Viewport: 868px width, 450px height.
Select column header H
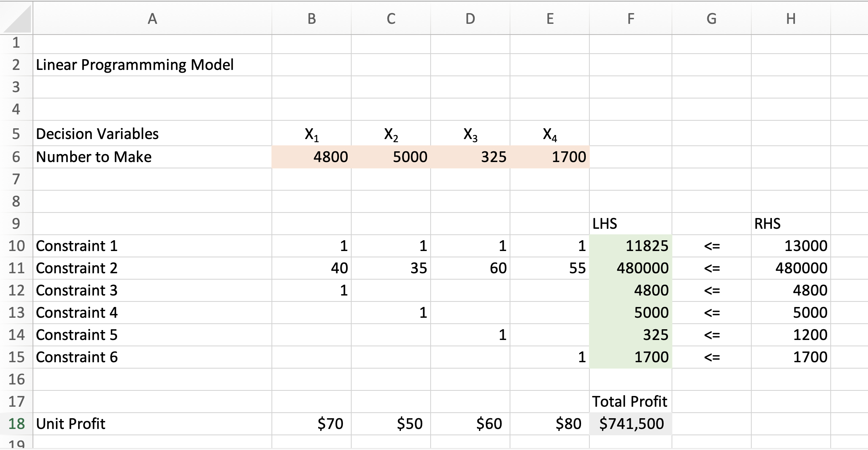pyautogui.click(x=790, y=18)
